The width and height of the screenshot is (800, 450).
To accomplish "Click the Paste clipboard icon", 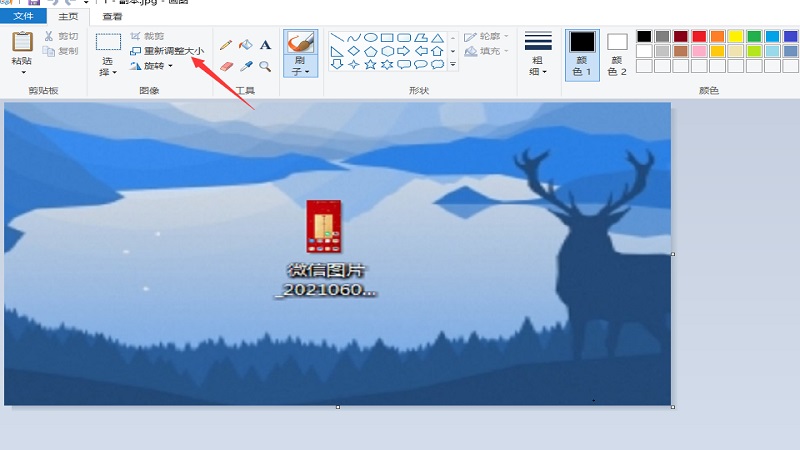I will pyautogui.click(x=22, y=43).
